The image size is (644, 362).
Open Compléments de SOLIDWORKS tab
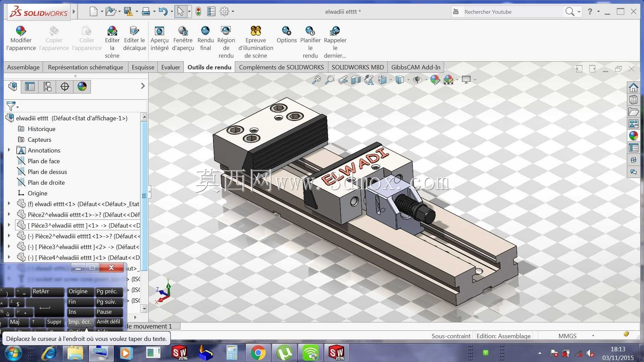[281, 67]
